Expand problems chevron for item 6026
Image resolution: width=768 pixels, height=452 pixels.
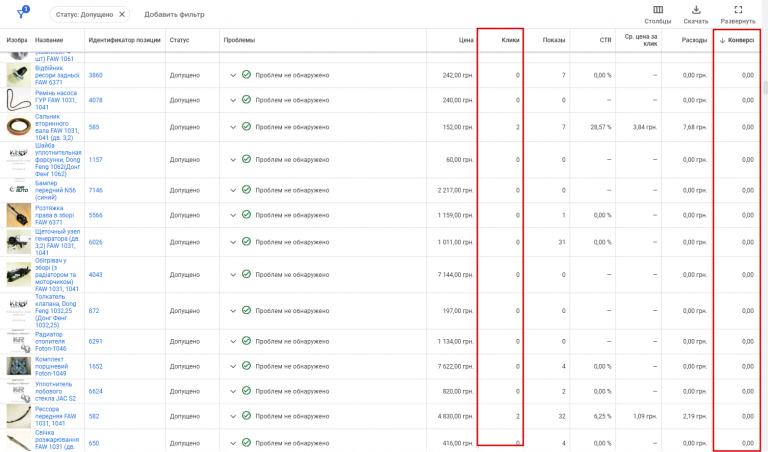(x=233, y=242)
